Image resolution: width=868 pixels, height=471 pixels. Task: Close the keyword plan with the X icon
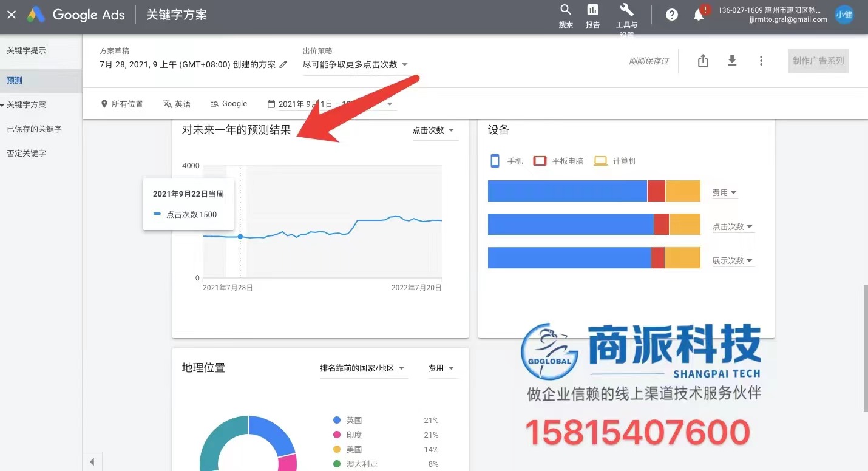point(12,15)
